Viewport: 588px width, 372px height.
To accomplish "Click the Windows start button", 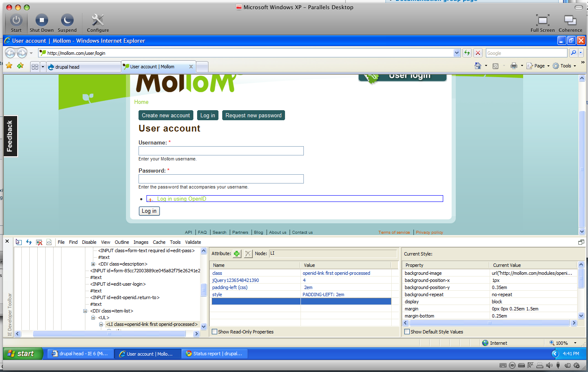I will point(23,354).
